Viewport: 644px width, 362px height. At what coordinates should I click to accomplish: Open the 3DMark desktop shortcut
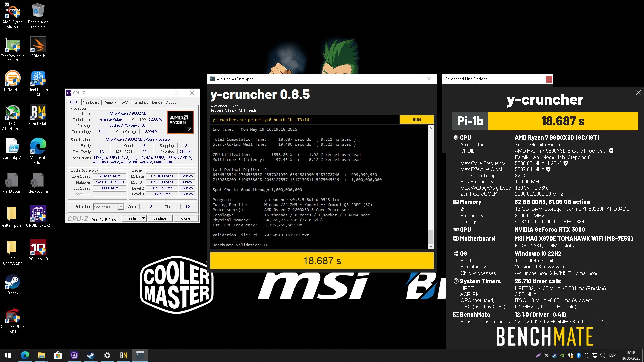coord(38,47)
